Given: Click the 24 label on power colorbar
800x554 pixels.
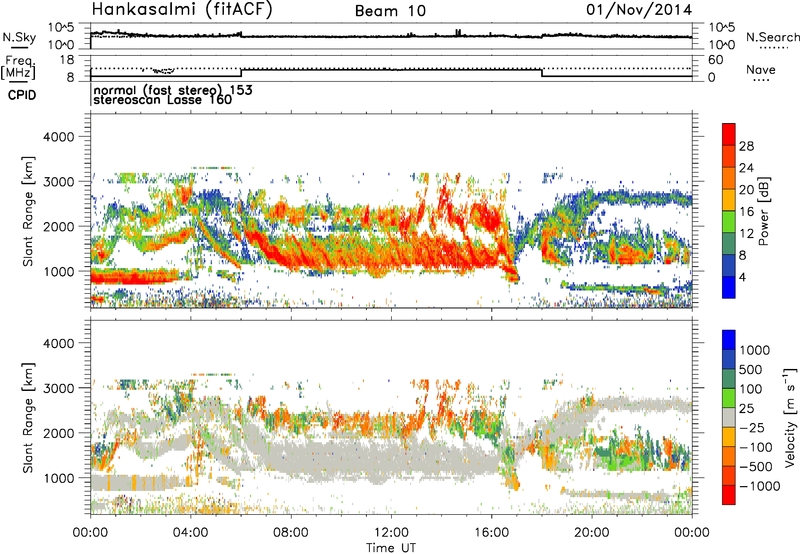Looking at the screenshot, I should (x=746, y=168).
